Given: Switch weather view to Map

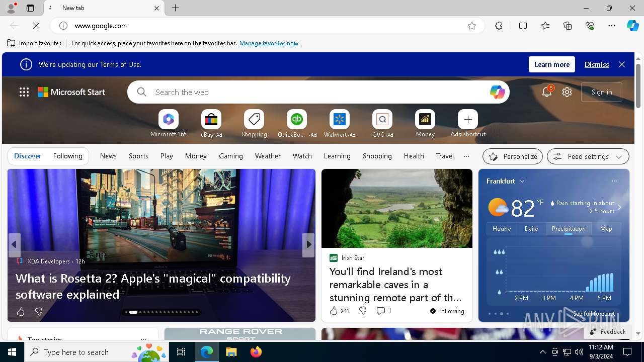Looking at the screenshot, I should 606,229.
